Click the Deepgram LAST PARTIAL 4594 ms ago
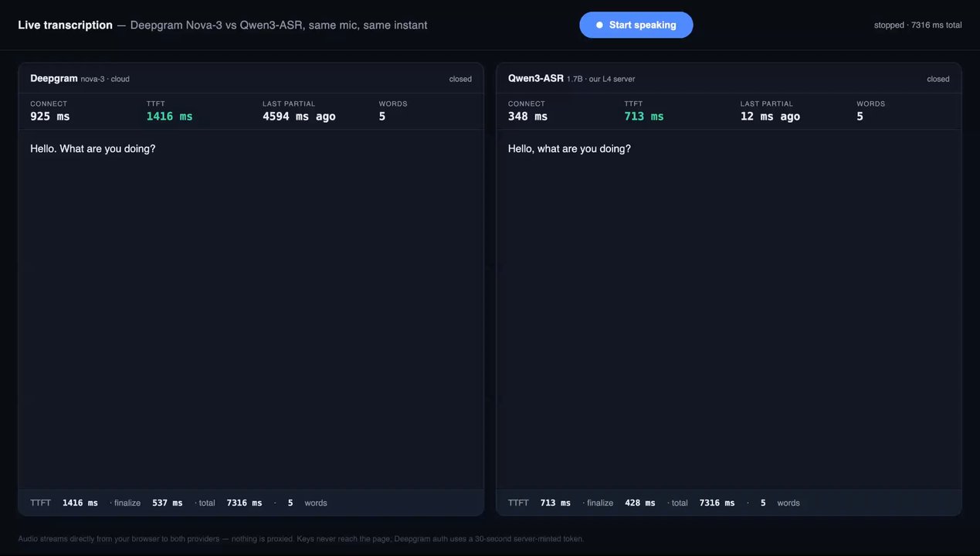Image resolution: width=980 pixels, height=556 pixels. [x=299, y=116]
